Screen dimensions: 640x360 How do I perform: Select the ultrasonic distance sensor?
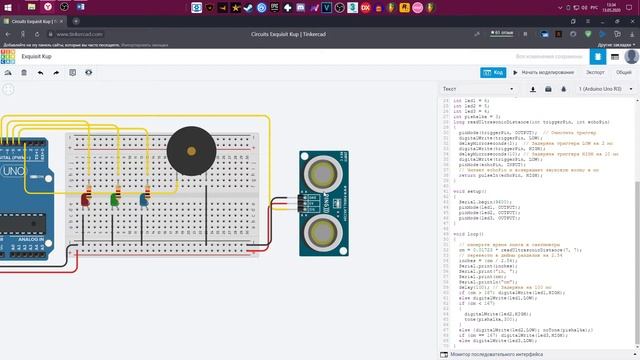[324, 203]
